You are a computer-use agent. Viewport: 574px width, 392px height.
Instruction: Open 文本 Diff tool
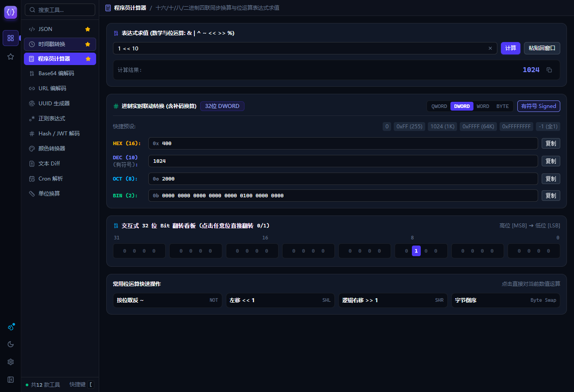[x=60, y=164]
